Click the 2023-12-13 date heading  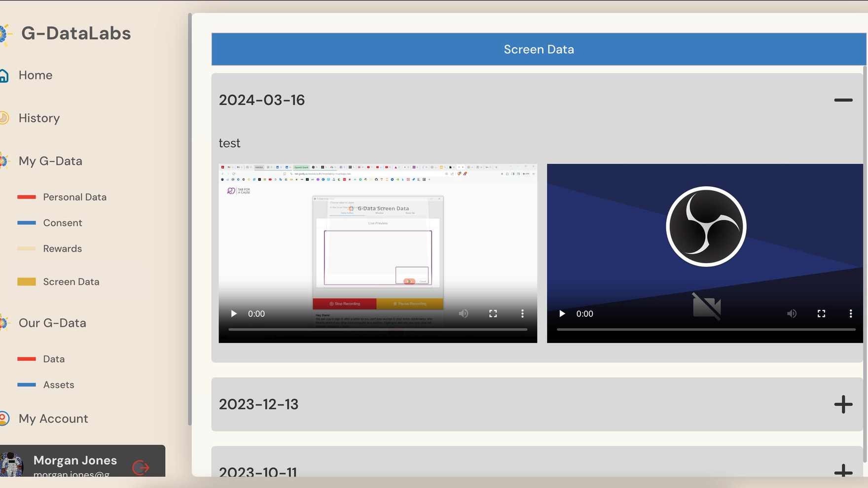click(x=259, y=404)
